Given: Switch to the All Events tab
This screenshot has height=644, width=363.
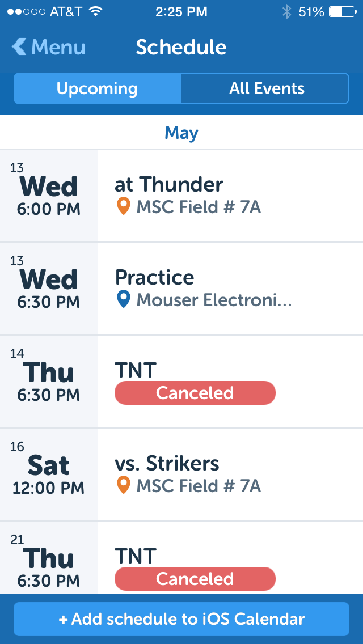Looking at the screenshot, I should 266,88.
